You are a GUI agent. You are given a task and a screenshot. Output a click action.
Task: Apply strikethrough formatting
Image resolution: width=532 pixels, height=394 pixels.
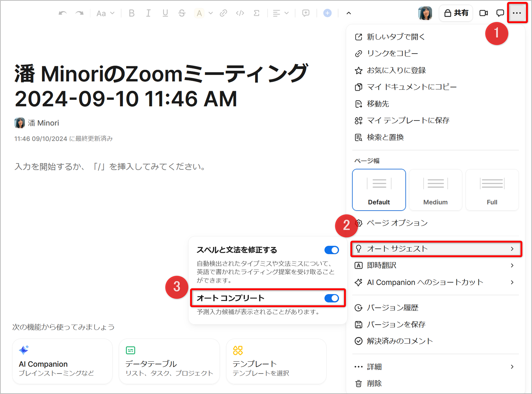182,13
